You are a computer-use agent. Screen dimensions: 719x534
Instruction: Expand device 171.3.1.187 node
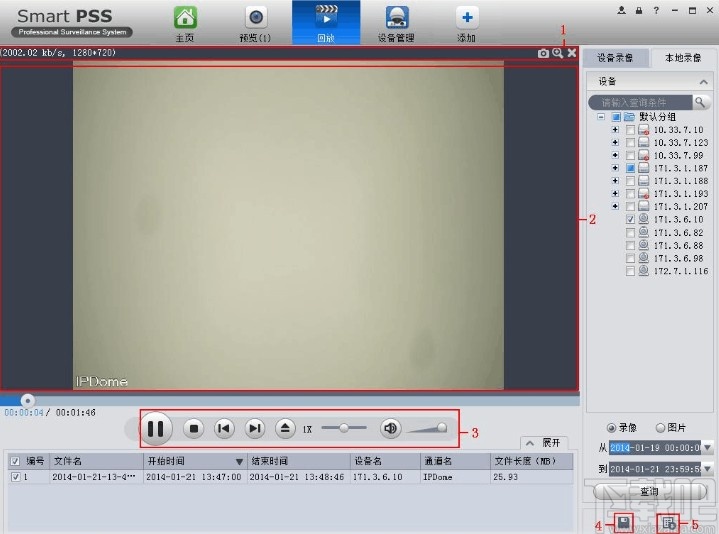tap(615, 168)
